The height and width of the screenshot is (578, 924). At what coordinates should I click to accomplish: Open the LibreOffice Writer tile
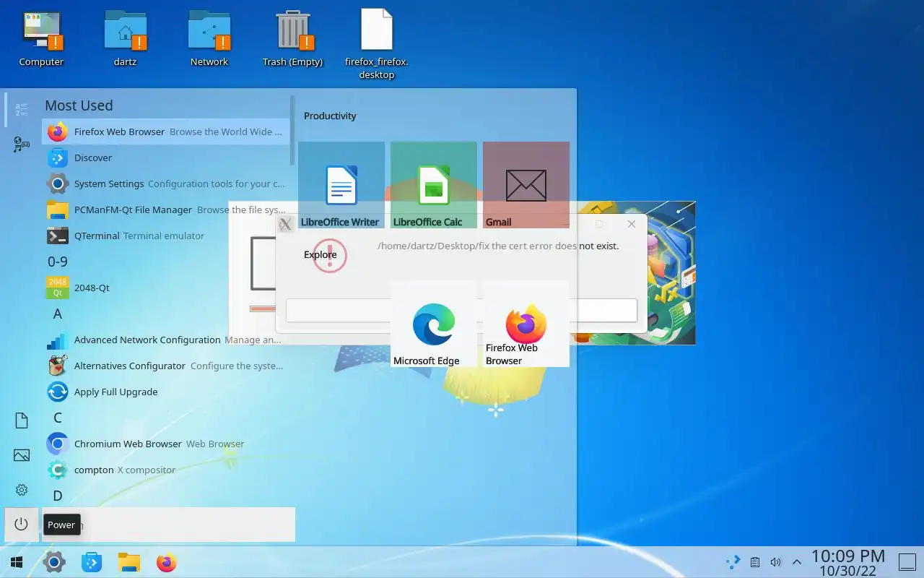coord(341,185)
